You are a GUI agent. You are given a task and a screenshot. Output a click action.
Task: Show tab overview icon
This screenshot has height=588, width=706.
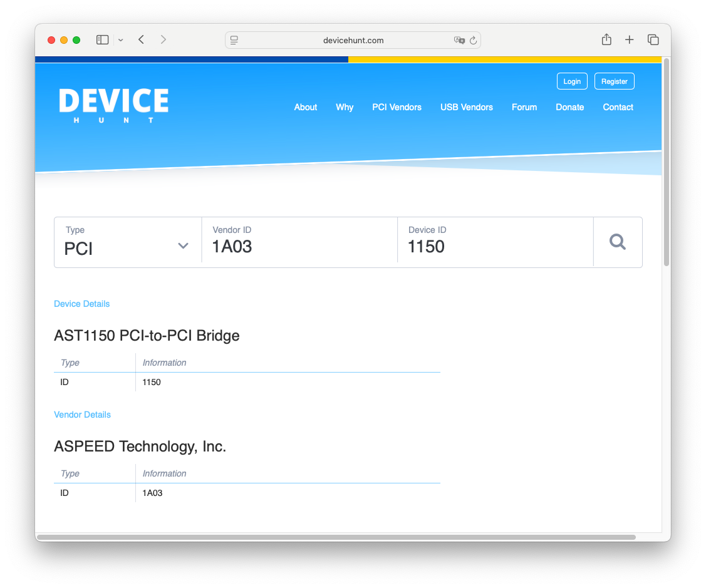pos(653,40)
